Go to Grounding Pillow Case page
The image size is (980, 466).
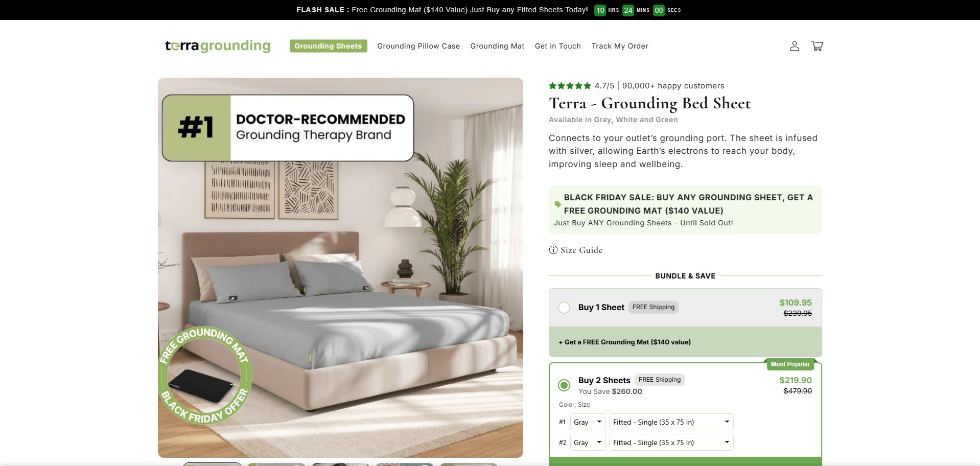coord(418,46)
